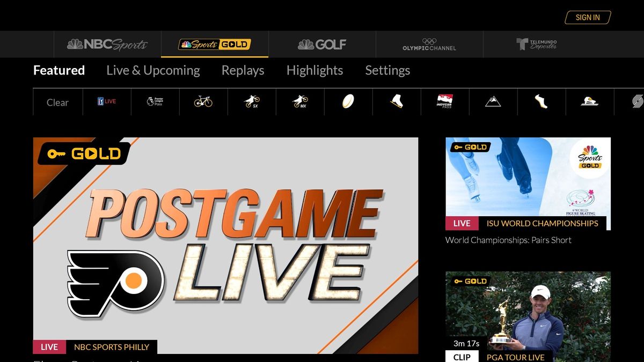Open the Highlights section

coord(314,70)
